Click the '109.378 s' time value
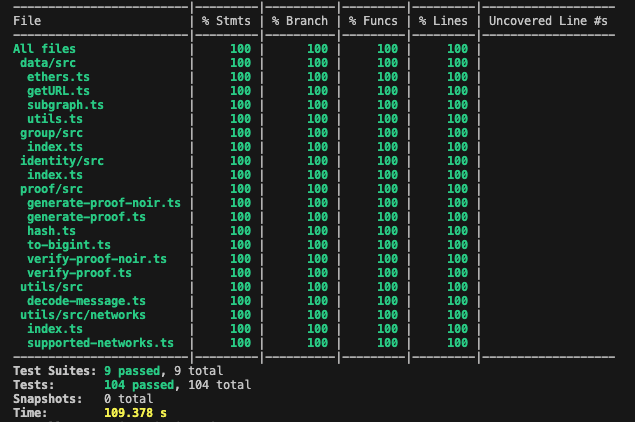 tap(135, 413)
